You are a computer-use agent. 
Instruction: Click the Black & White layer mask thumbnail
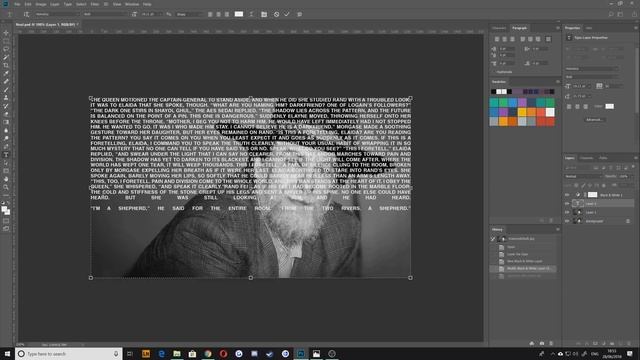tap(593, 195)
